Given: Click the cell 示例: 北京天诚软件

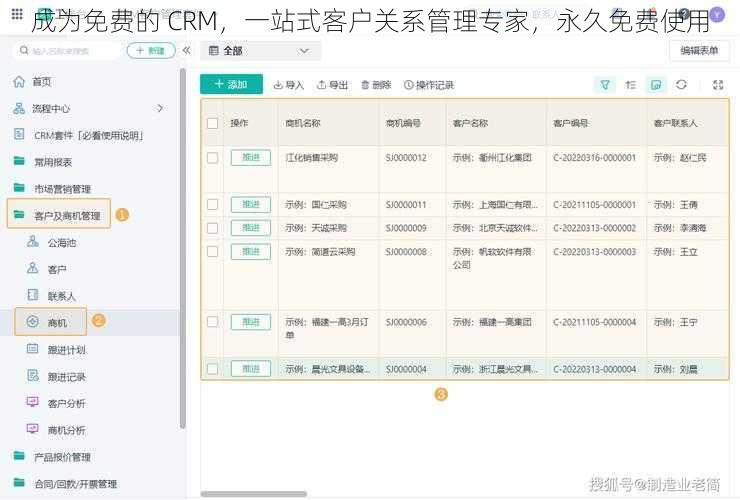Looking at the screenshot, I should 495,228.
